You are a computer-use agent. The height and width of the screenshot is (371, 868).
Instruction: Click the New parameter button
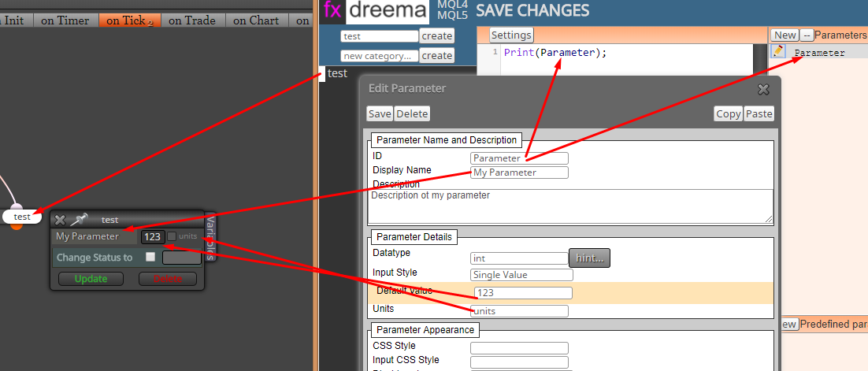click(785, 35)
